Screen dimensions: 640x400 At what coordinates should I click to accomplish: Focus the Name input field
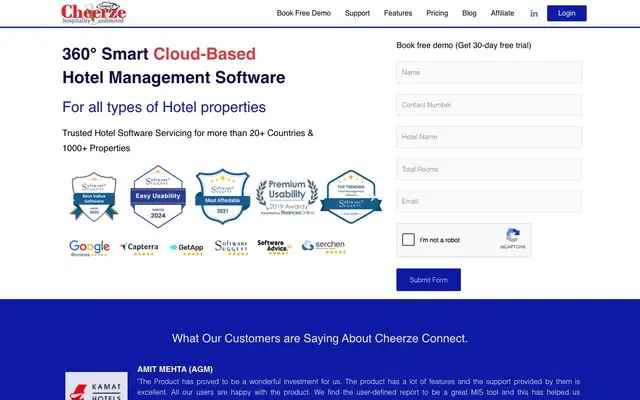(x=489, y=73)
